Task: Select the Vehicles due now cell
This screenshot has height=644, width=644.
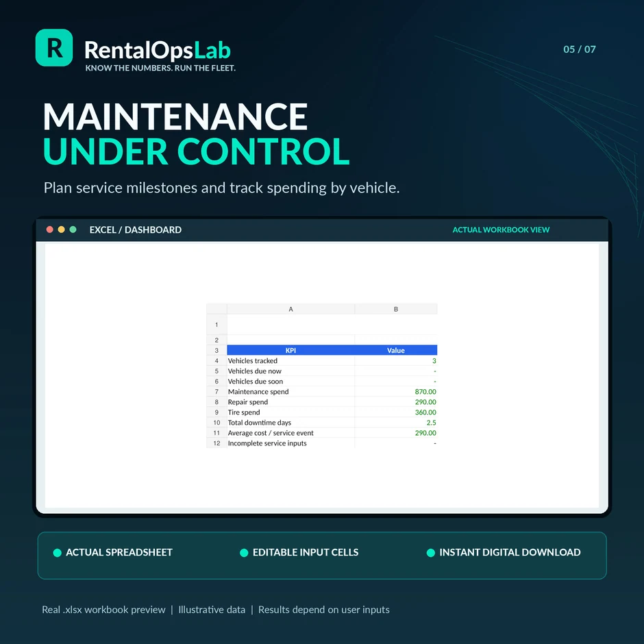Action: click(290, 371)
